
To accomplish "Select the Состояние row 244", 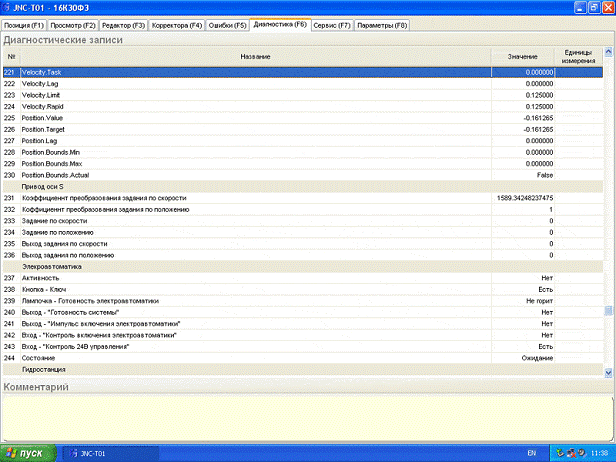I will (x=255, y=357).
